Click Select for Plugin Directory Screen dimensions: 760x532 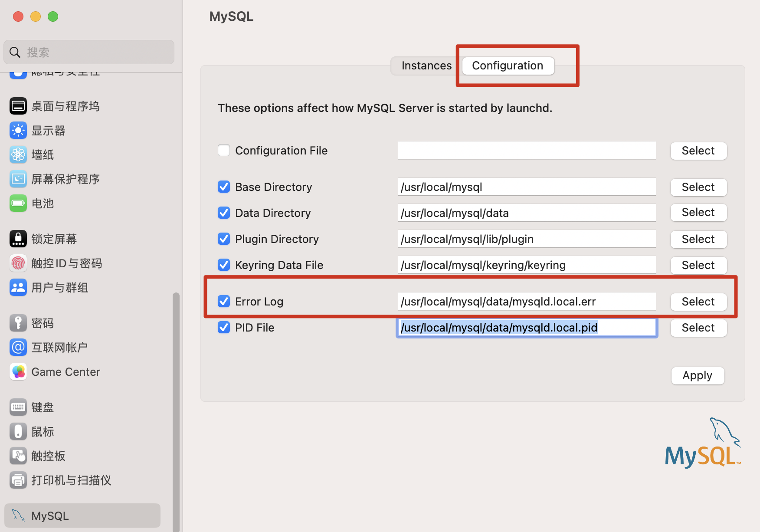tap(698, 239)
